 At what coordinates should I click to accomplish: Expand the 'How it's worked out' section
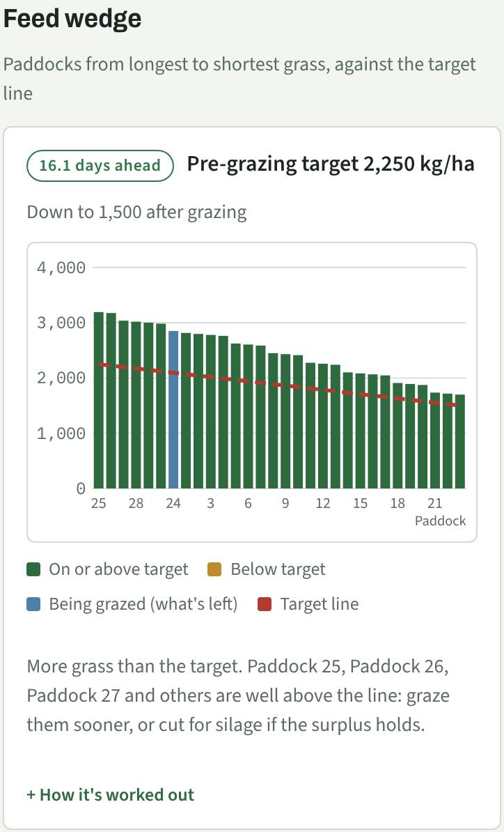click(110, 794)
